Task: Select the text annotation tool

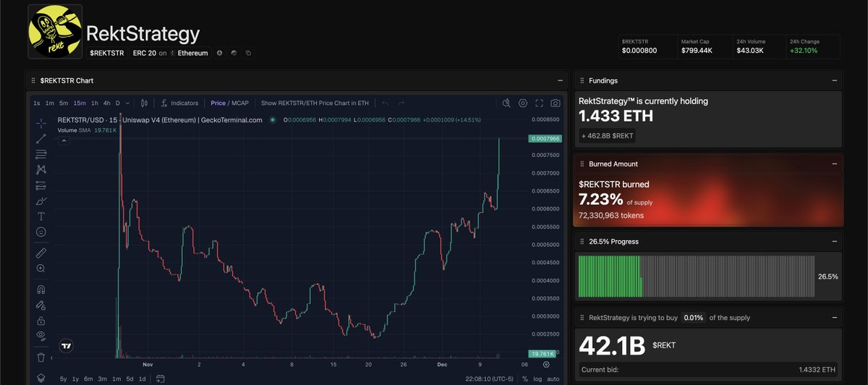Action: tap(41, 216)
